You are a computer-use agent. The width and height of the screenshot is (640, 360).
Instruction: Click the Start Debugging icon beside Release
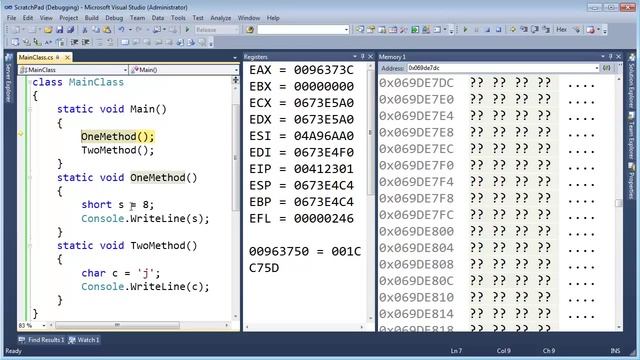[187, 29]
